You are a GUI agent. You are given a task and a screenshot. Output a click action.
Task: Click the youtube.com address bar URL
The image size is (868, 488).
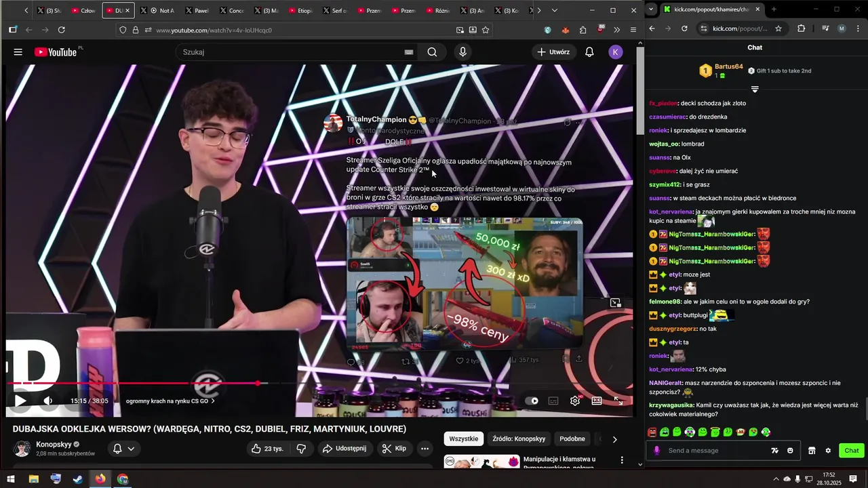click(214, 30)
